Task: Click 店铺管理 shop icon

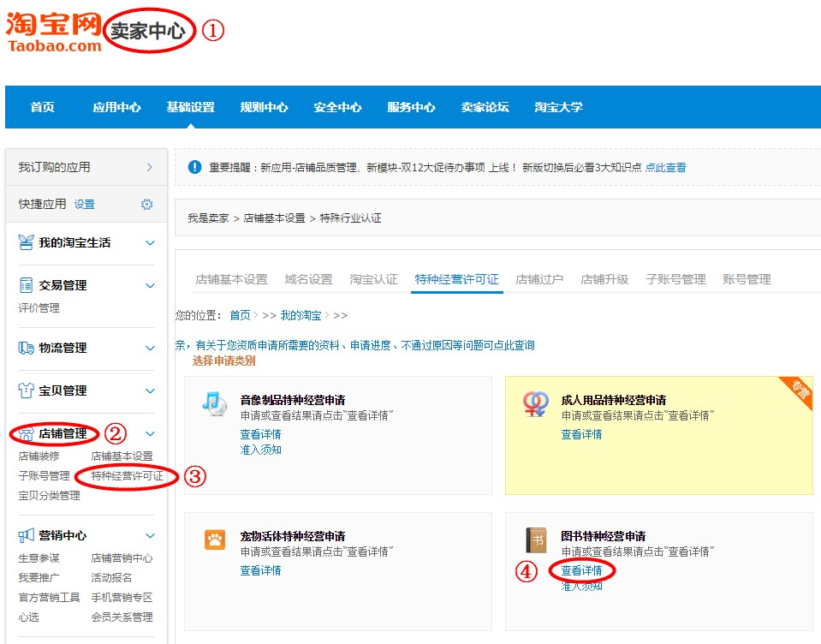Action: click(x=26, y=433)
